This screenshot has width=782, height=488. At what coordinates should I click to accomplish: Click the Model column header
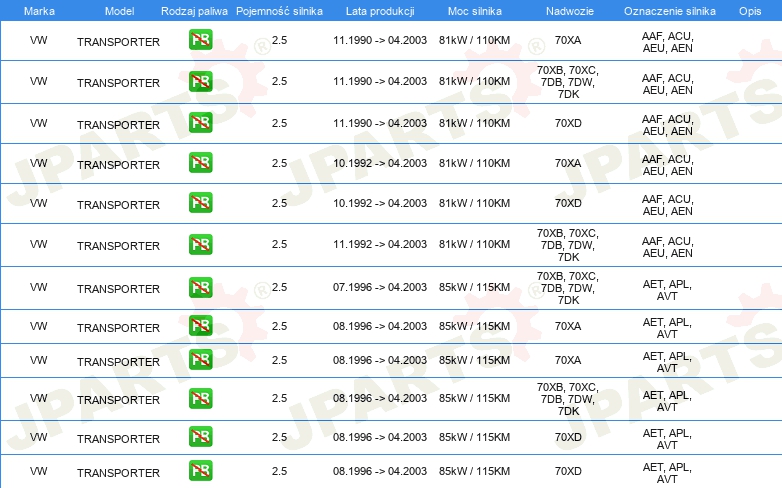(119, 11)
